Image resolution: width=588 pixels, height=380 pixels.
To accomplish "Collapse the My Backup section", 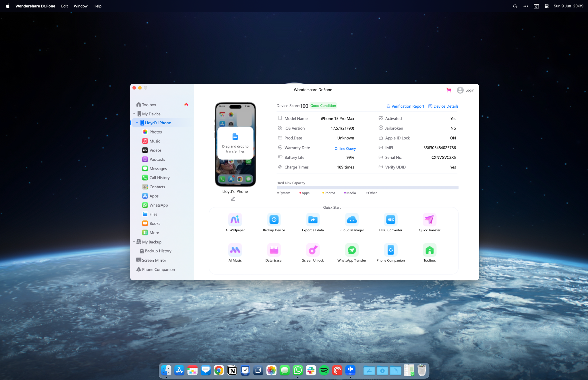I will point(134,242).
